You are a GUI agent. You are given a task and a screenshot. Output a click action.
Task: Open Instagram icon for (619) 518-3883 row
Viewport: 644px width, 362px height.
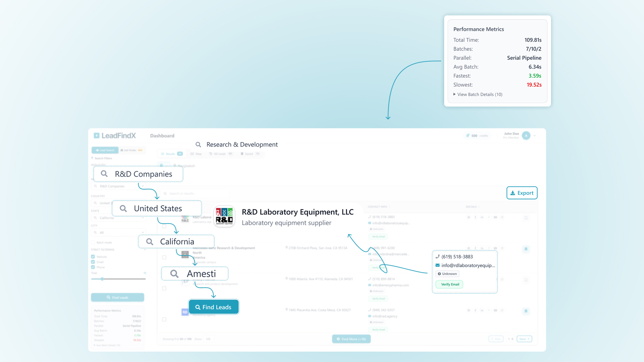click(x=502, y=217)
